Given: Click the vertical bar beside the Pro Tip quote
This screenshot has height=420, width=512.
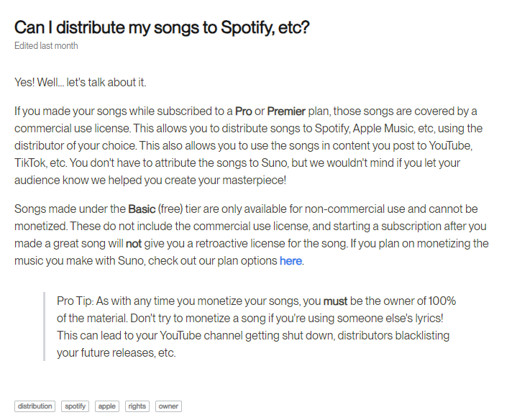Looking at the screenshot, I should (x=44, y=327).
